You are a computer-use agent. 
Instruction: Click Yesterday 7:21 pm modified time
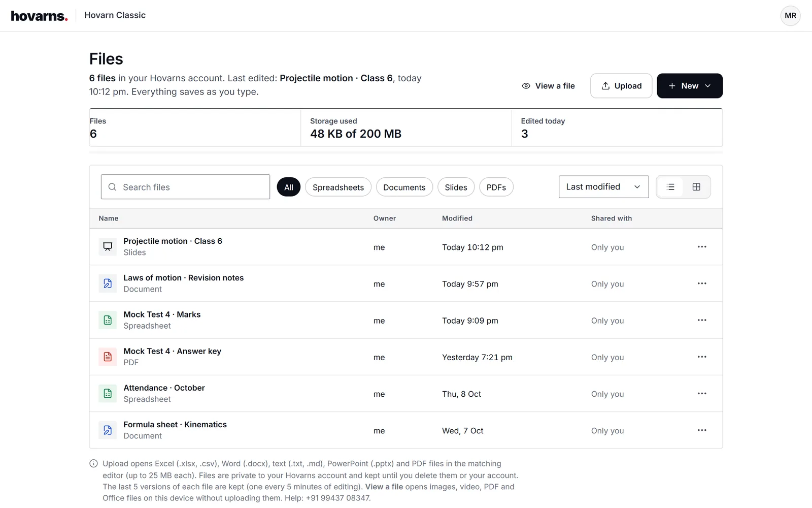[477, 357]
